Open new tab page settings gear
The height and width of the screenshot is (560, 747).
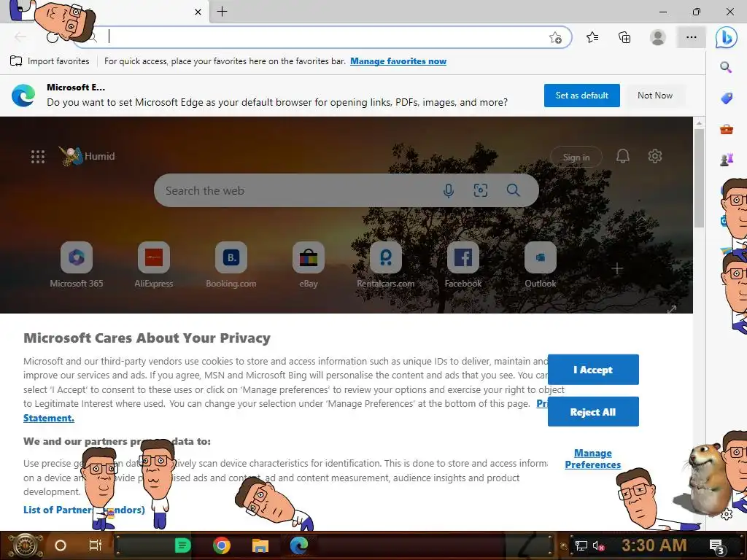[x=655, y=156]
